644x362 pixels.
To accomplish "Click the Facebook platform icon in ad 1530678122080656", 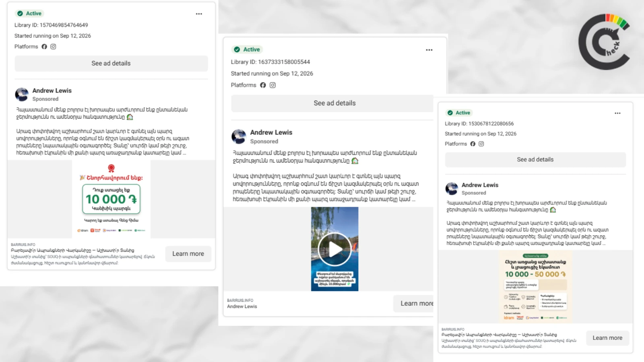I will [x=473, y=144].
